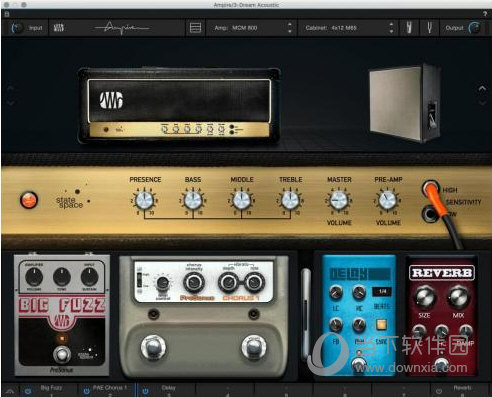492x397 pixels.
Task: Toggle the Chorus pedal left footswitch
Action: (153, 347)
